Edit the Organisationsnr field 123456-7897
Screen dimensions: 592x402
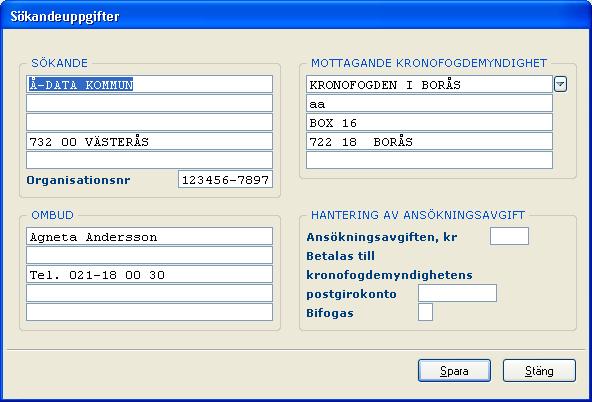pos(225,179)
